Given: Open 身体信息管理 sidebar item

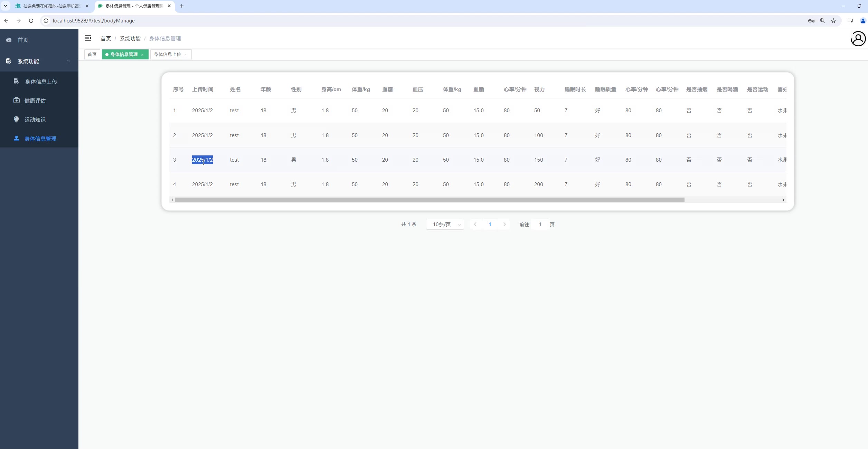Looking at the screenshot, I should 39,138.
